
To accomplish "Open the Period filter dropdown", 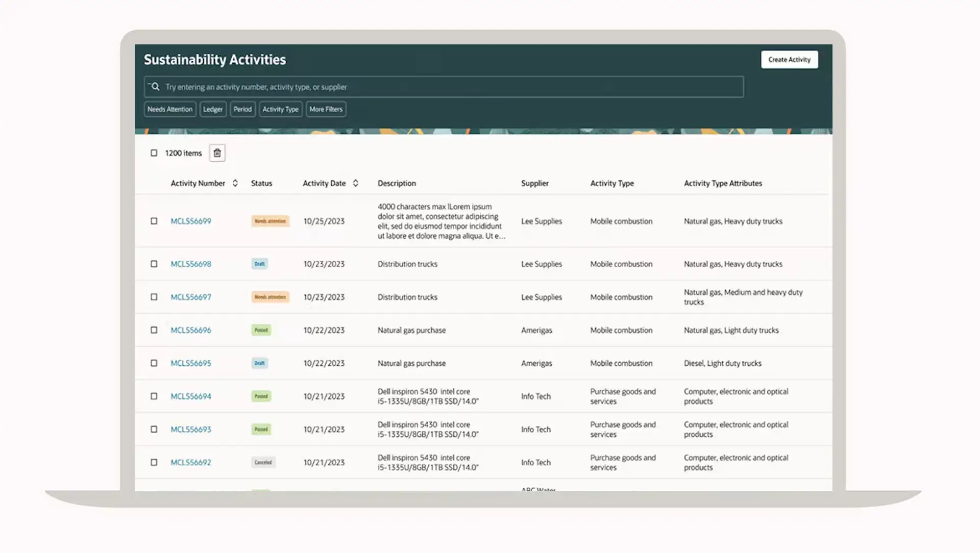I will point(242,109).
